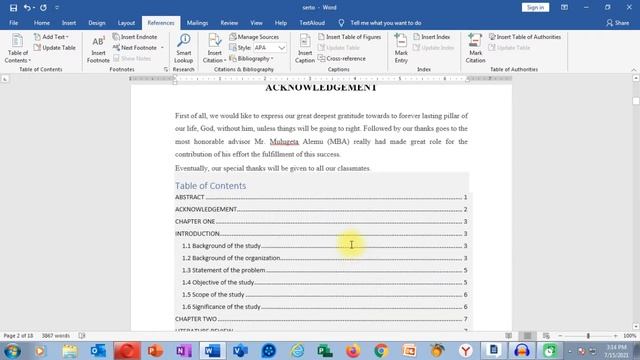The image size is (640, 360).
Task: Click the vertical scrollbar up arrow
Action: tap(636, 78)
